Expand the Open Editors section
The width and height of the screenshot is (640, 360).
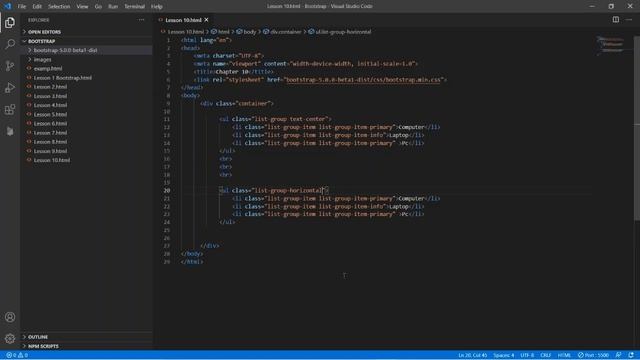point(87,32)
